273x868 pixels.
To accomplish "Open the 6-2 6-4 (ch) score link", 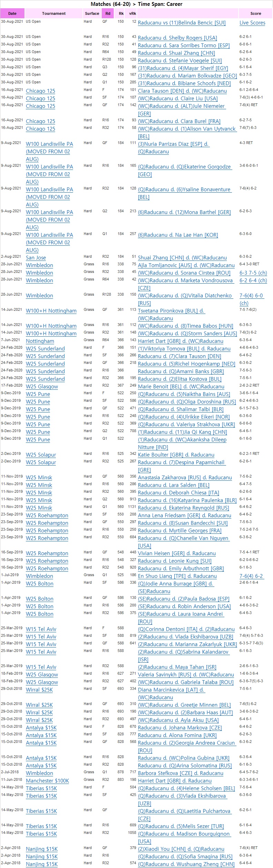I will pyautogui.click(x=253, y=280).
